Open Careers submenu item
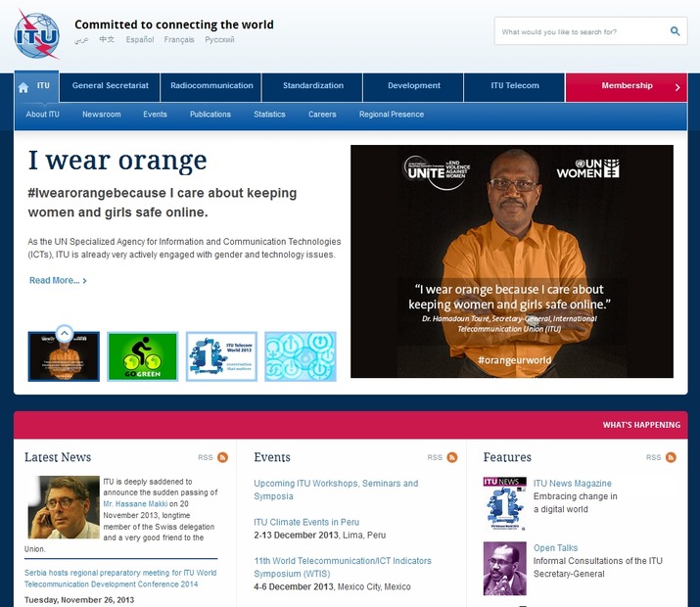This screenshot has height=607, width=700. [322, 115]
